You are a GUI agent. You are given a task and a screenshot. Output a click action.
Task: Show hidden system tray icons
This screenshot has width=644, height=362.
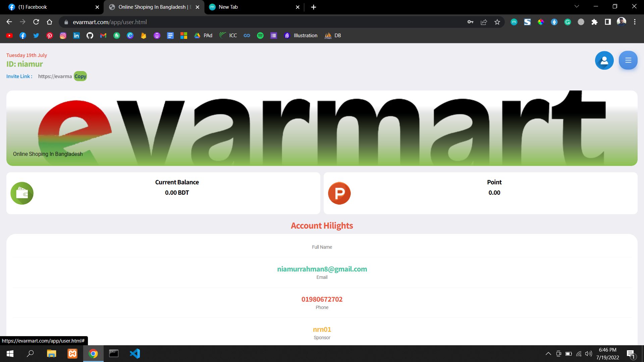[548, 354]
